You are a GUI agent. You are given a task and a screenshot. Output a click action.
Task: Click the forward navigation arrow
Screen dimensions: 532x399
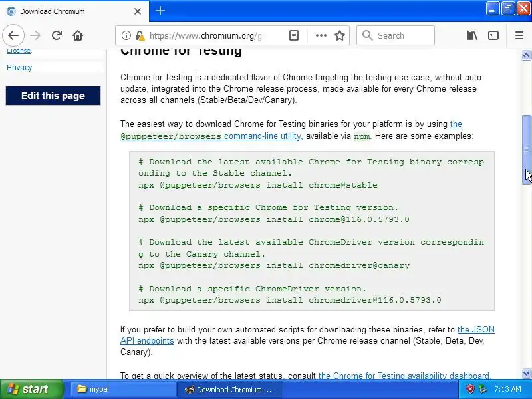pyautogui.click(x=35, y=35)
